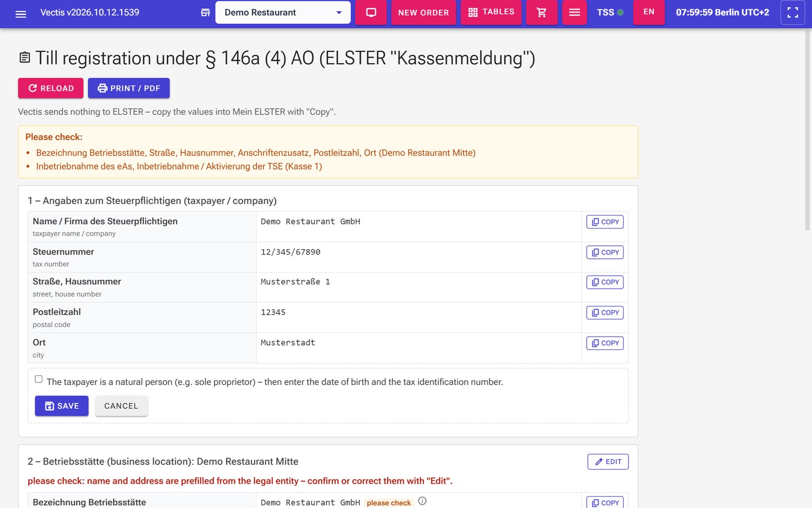Toggle fullscreen mode
812x508 pixels.
[x=793, y=12]
